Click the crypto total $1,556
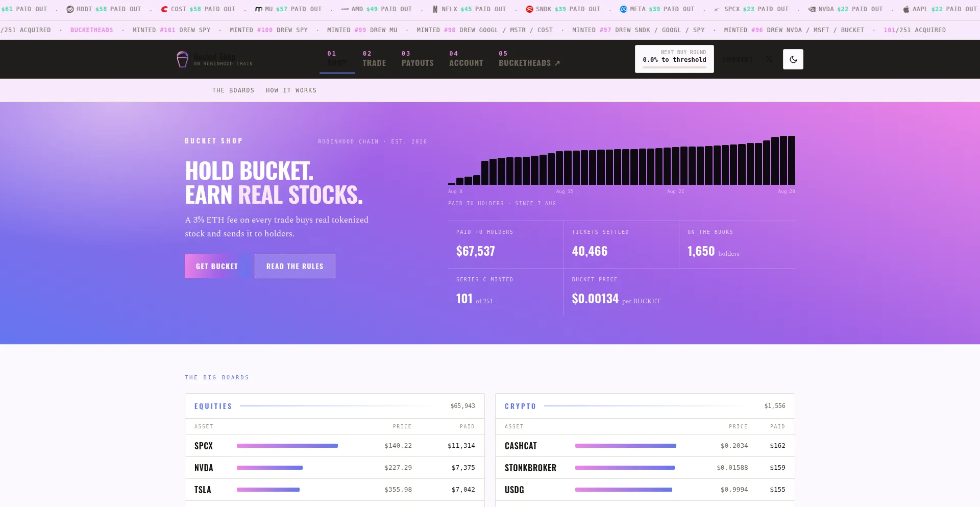This screenshot has height=507, width=980. coord(775,406)
